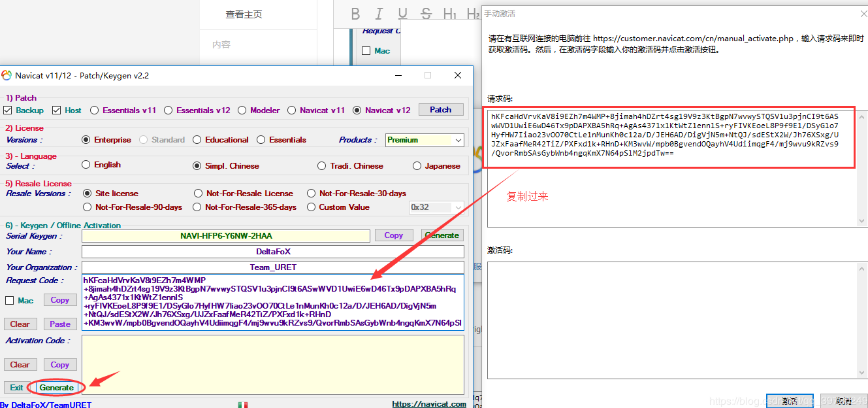Clear the Activation Code box in keygen
Image resolution: width=868 pixels, height=408 pixels.
point(20,365)
